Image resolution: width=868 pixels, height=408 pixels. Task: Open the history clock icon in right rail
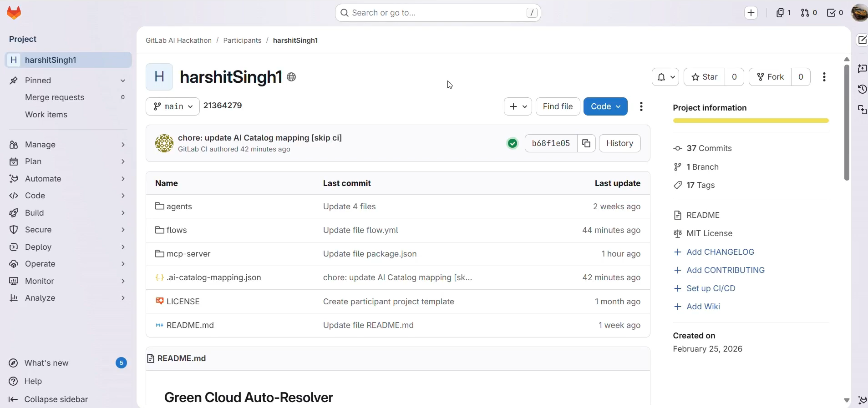[x=862, y=89]
